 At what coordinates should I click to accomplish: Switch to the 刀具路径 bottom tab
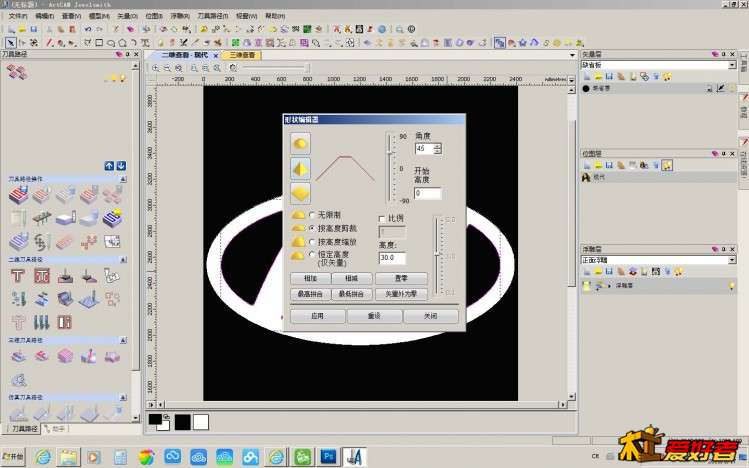click(x=21, y=429)
